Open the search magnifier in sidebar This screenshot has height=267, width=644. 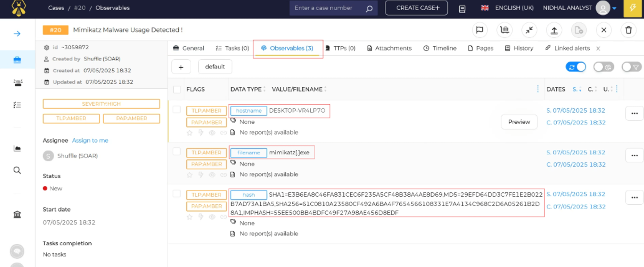tap(17, 171)
